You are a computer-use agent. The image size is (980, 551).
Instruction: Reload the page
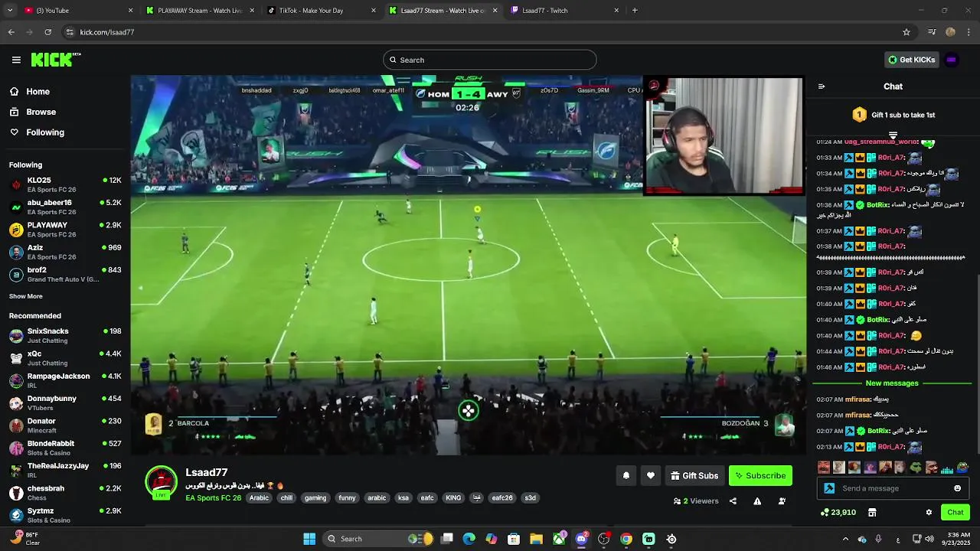48,32
